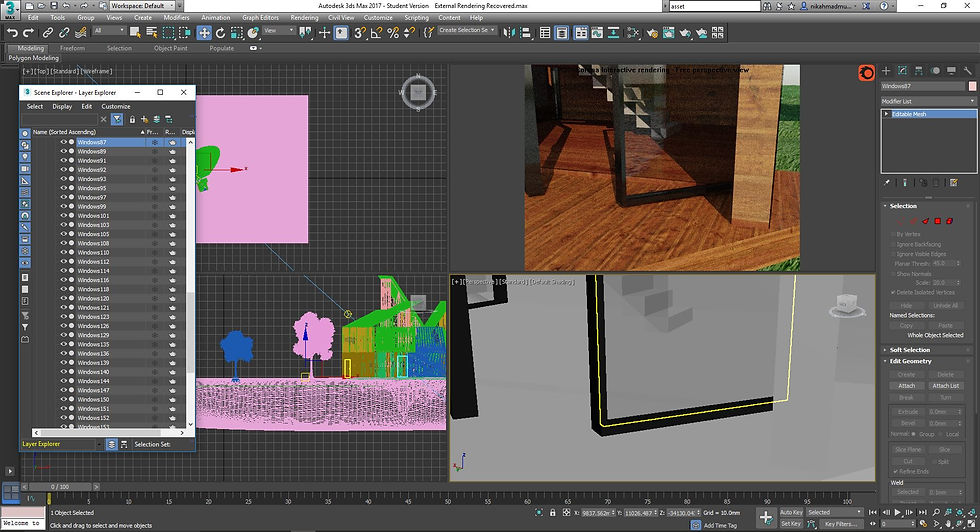980x532 pixels.
Task: Click the Redo arrow in main toolbar
Action: 28,33
